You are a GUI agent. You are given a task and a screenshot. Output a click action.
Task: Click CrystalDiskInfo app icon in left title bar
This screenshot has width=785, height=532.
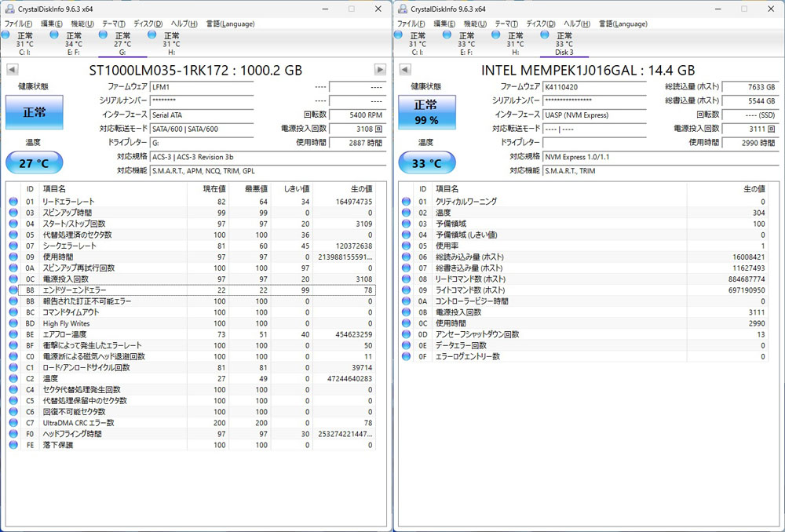pos(9,9)
